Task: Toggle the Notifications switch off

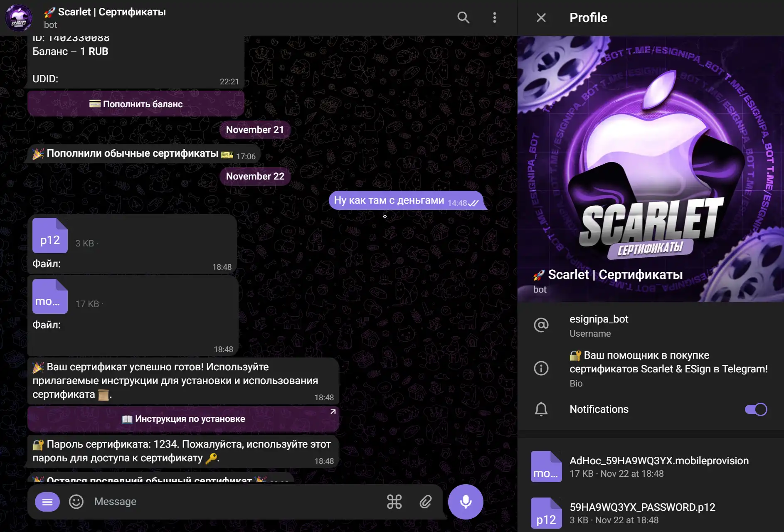Action: [x=756, y=409]
